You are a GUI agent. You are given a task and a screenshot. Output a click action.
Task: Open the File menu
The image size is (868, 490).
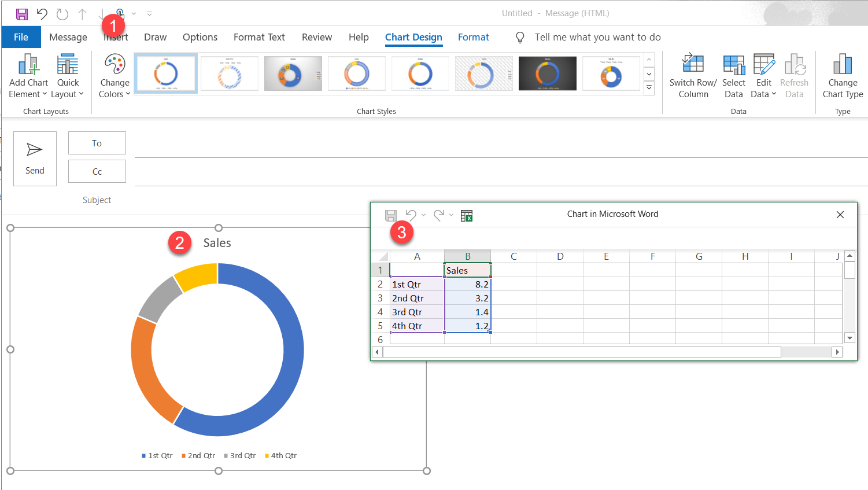pyautogui.click(x=21, y=36)
